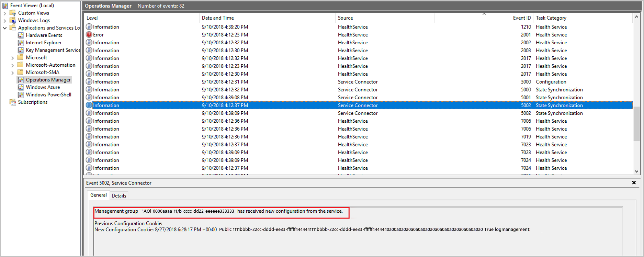Click the event list vertical scrollbar thumb

(636, 124)
